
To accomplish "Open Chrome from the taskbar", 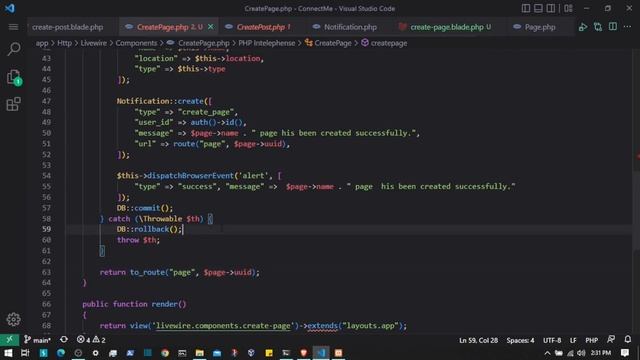I will pyautogui.click(x=165, y=353).
